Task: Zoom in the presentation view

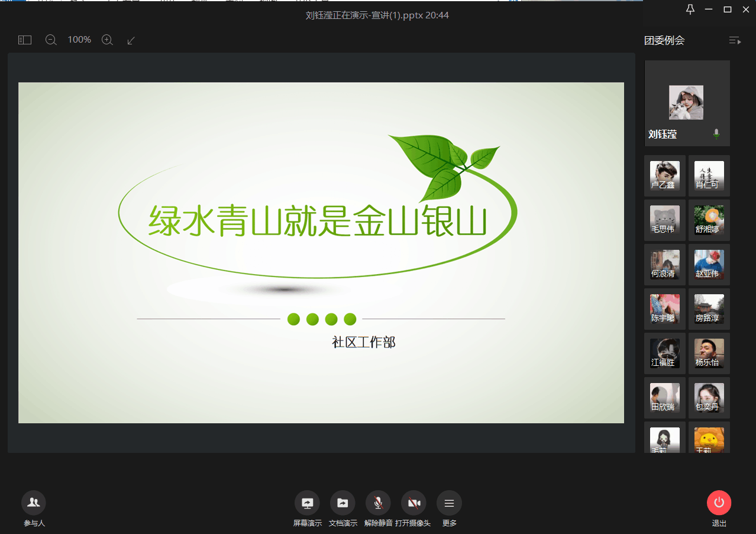Action: click(107, 40)
